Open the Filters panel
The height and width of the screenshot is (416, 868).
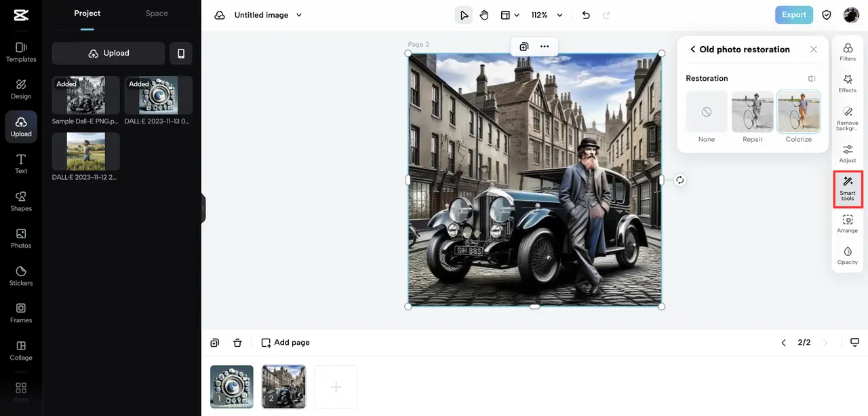click(848, 52)
